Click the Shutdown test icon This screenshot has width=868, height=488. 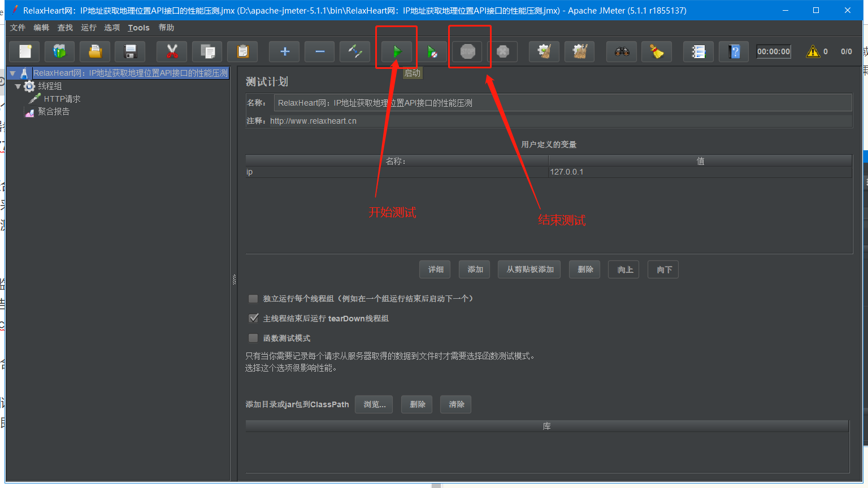tap(502, 51)
